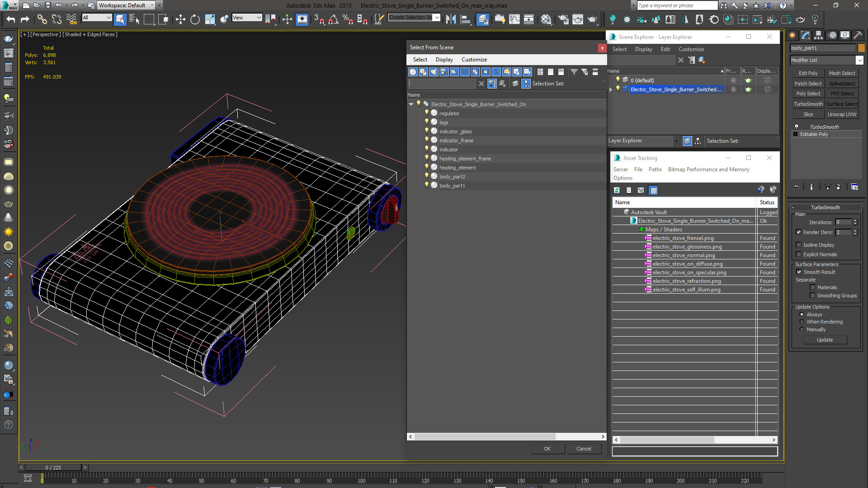
Task: Click Refresh icon in Asset Tracking
Action: (617, 190)
